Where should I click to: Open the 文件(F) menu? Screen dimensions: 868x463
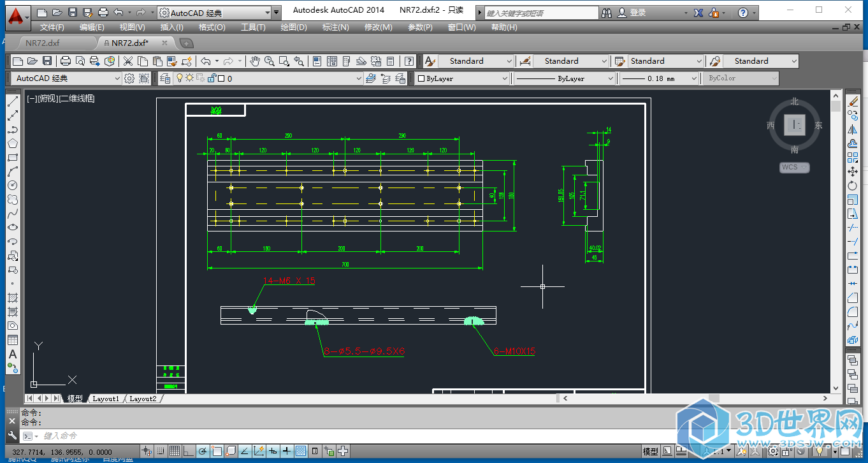pos(52,27)
